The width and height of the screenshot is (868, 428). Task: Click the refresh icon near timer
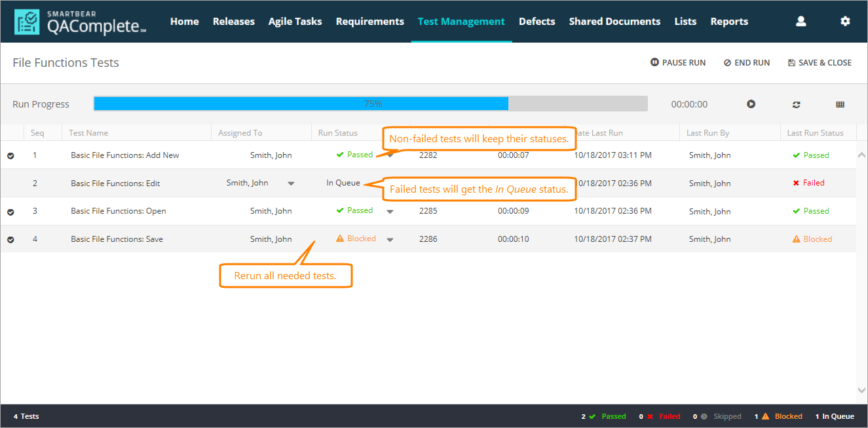[796, 104]
